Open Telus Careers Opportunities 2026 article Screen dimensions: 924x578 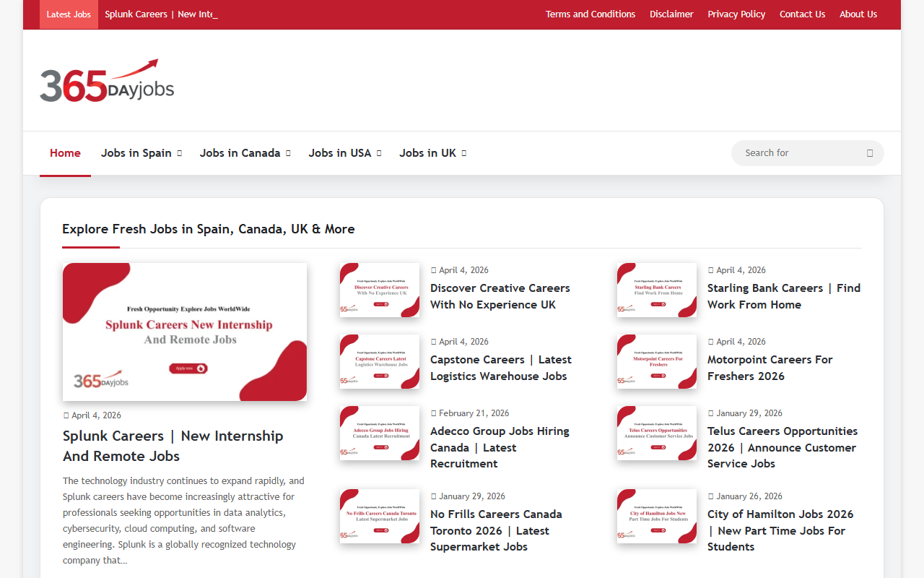coord(783,447)
